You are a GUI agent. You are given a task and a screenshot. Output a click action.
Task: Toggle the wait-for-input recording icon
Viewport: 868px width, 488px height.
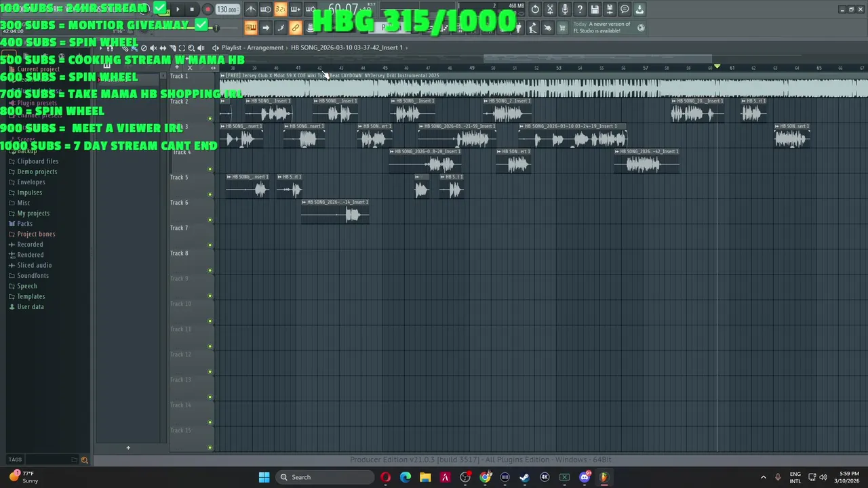click(266, 9)
